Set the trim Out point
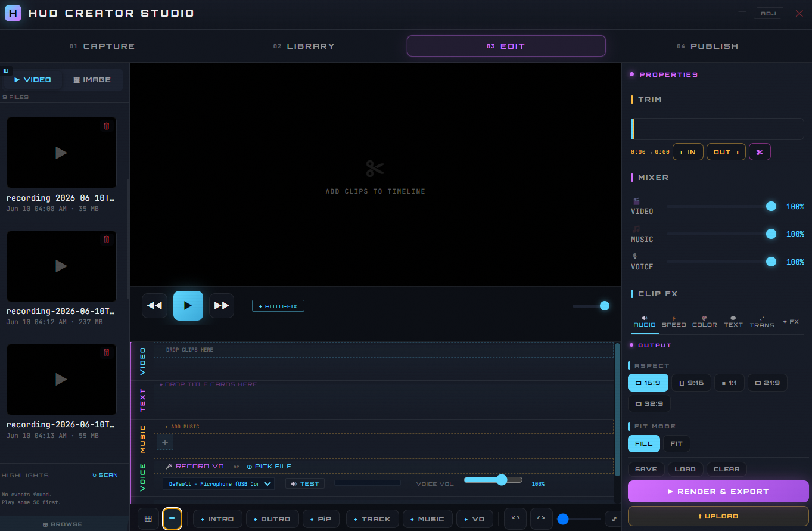The width and height of the screenshot is (812, 531). point(726,152)
